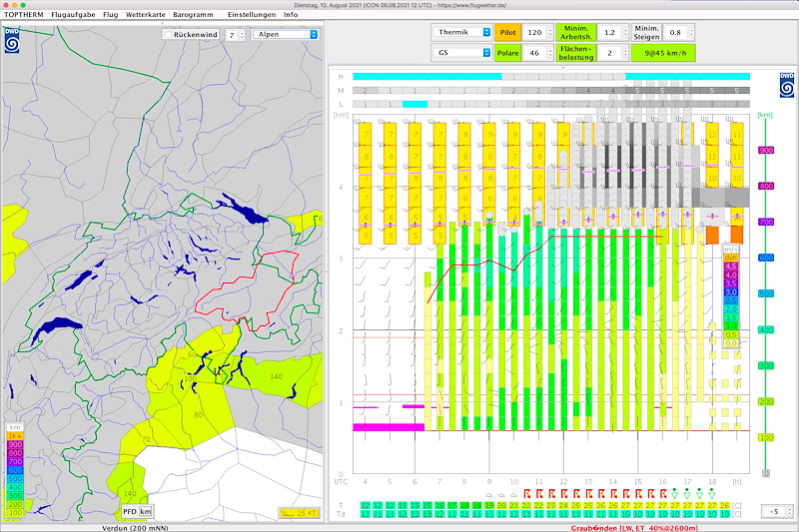Click the DWD logo on the map
This screenshot has width=799, height=532.
(x=12, y=41)
